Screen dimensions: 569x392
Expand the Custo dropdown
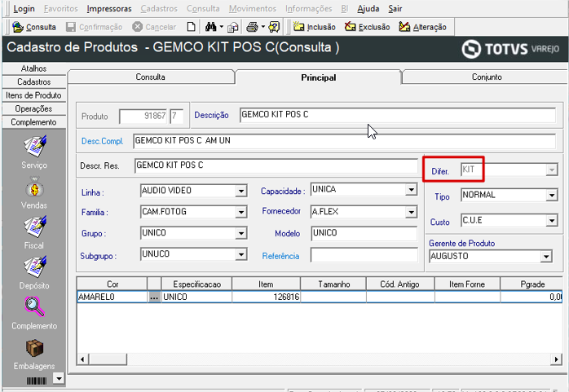tap(552, 221)
